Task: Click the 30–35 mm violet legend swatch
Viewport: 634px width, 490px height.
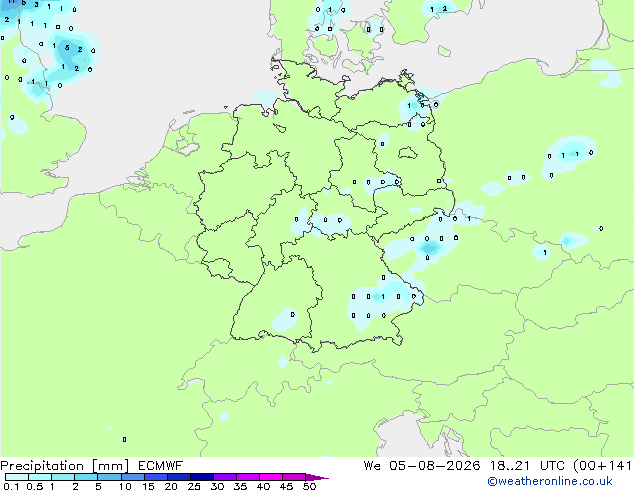Action: 225,477
